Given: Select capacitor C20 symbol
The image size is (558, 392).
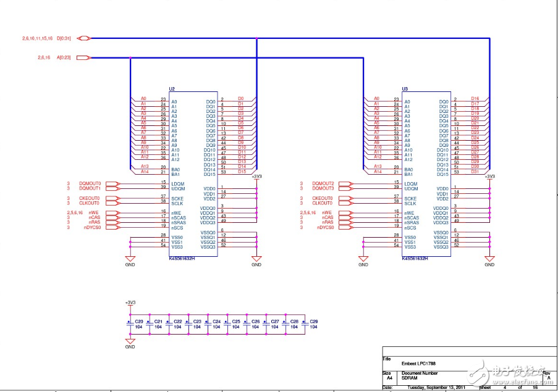Looking at the screenshot, I should [130, 324].
